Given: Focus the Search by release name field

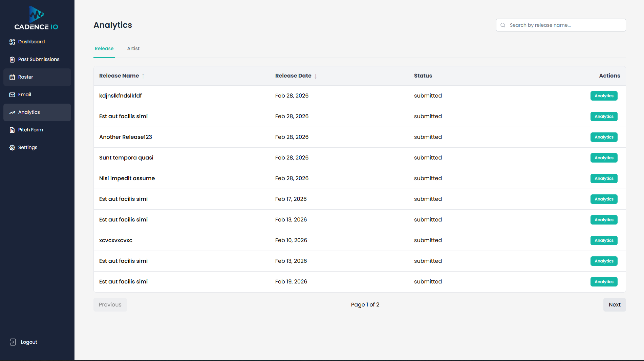Looking at the screenshot, I should [561, 25].
